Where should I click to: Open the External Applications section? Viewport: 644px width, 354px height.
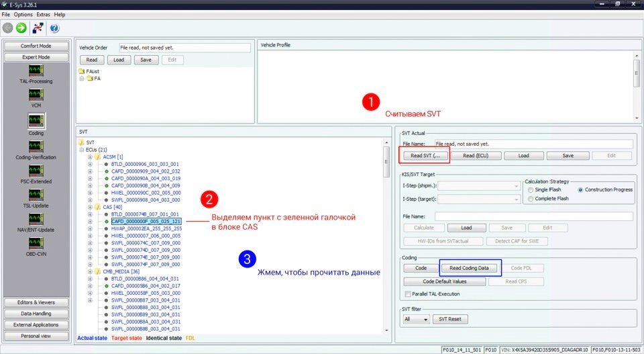tap(36, 325)
